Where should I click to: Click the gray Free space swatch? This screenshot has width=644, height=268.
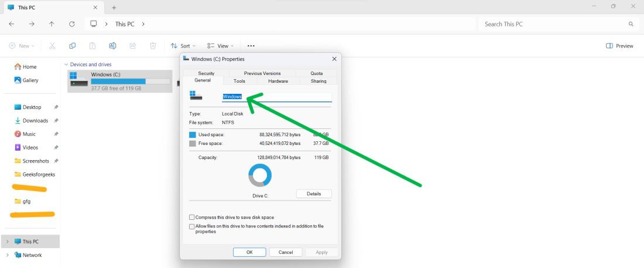click(x=193, y=144)
